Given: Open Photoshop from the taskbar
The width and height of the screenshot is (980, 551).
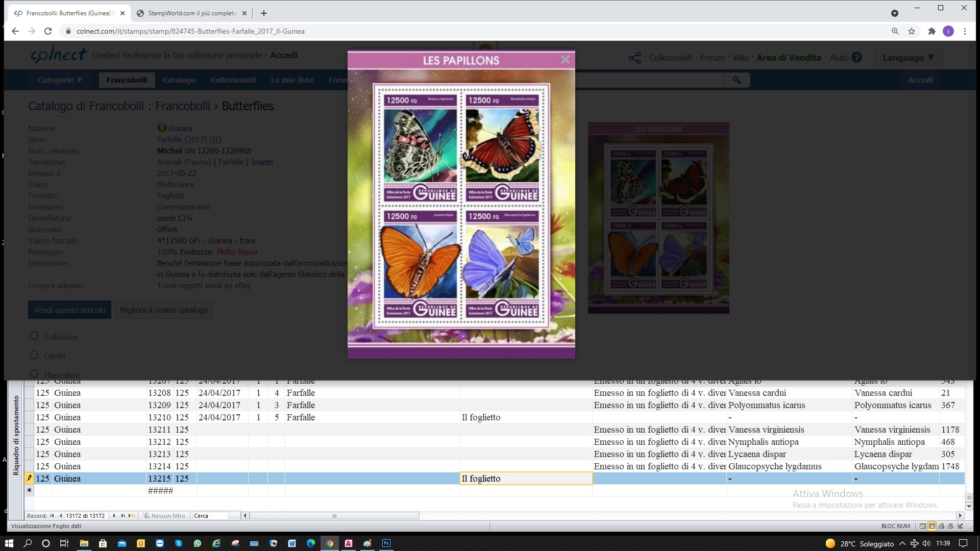Looking at the screenshot, I should click(386, 543).
